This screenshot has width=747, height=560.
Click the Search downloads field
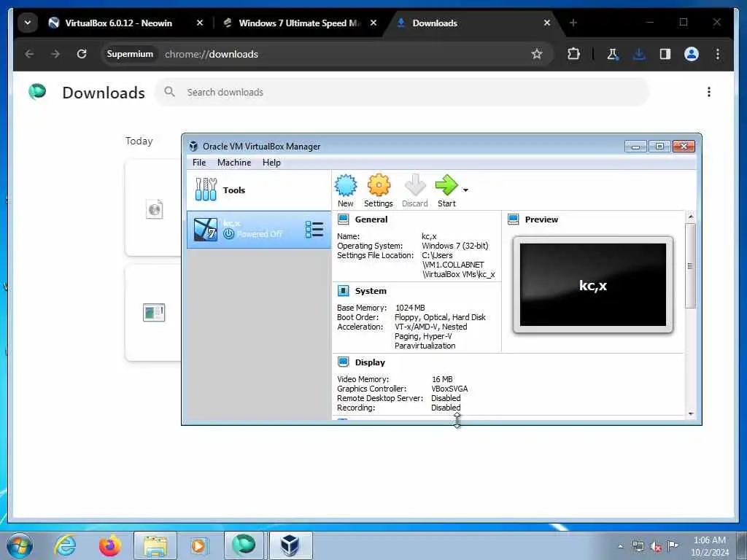tap(402, 93)
